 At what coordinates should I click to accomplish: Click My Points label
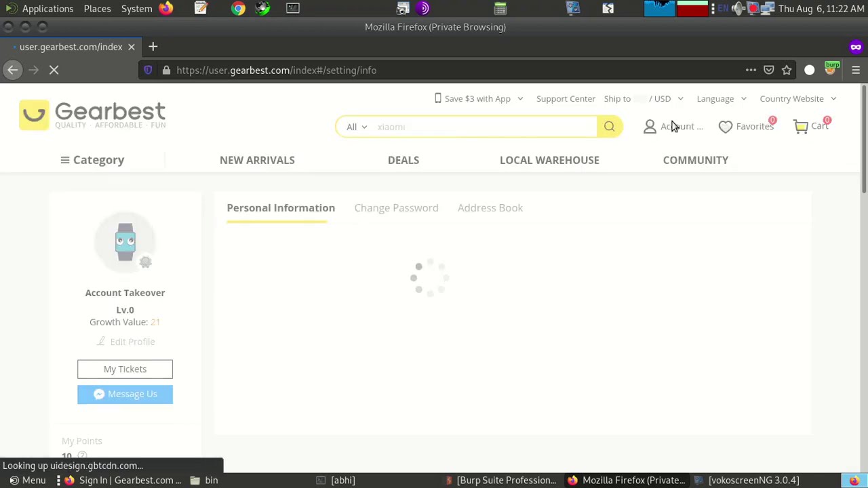point(82,441)
